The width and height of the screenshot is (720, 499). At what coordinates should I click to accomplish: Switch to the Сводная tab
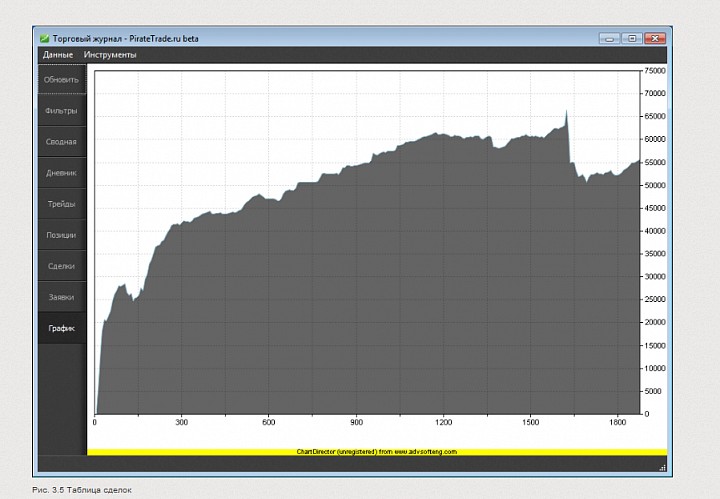tap(62, 142)
